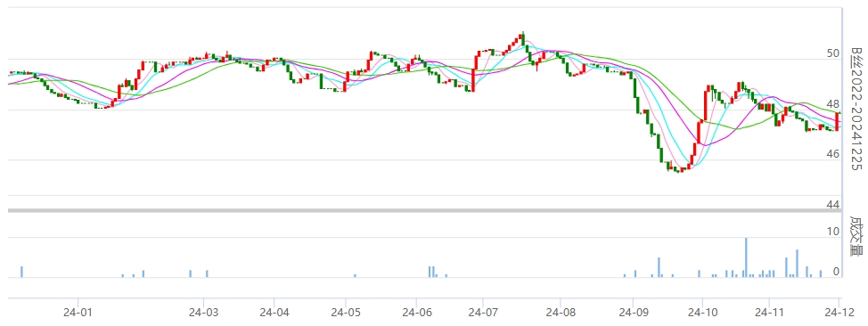This screenshot has width=868, height=326.
Task: Click the highest green candlestick peak in July
Action: [x=522, y=38]
